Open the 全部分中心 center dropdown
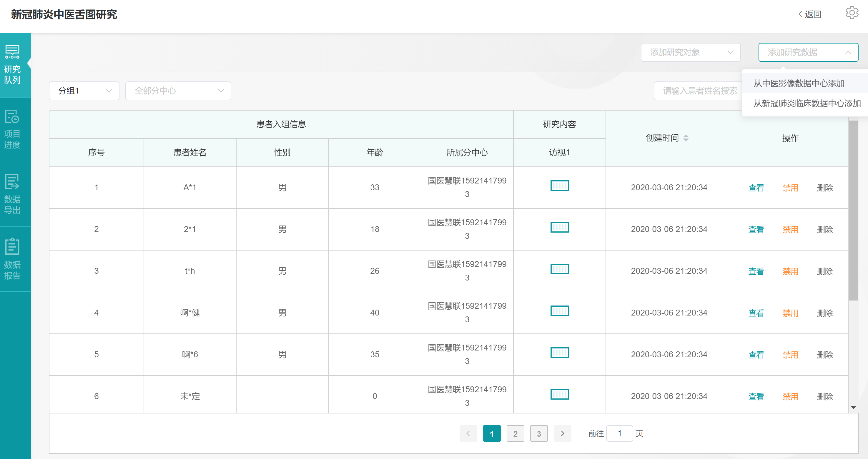Image resolution: width=868 pixels, height=459 pixels. tap(178, 91)
